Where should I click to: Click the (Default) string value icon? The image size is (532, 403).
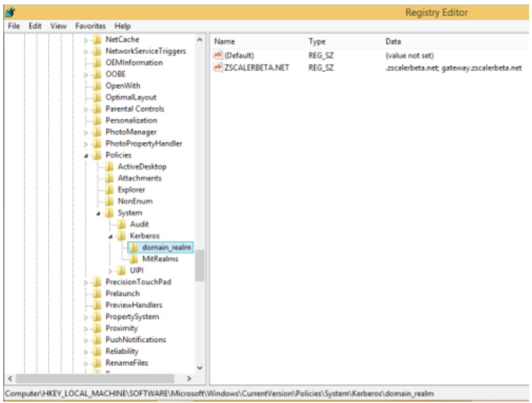[218, 55]
